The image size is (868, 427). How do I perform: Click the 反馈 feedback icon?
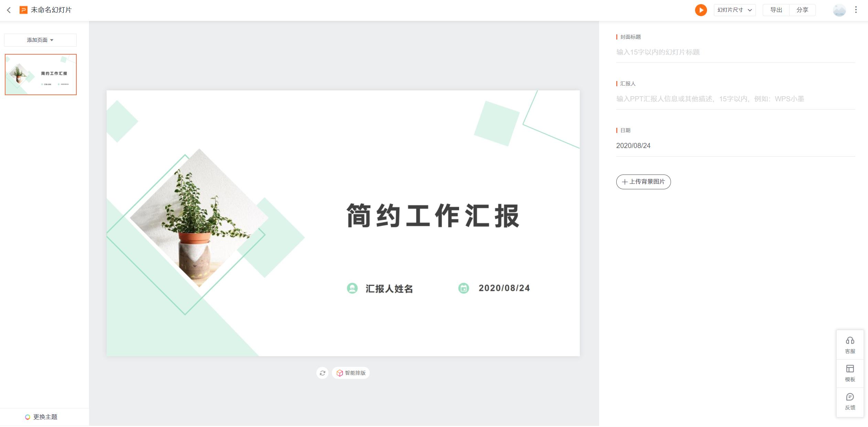click(x=850, y=401)
